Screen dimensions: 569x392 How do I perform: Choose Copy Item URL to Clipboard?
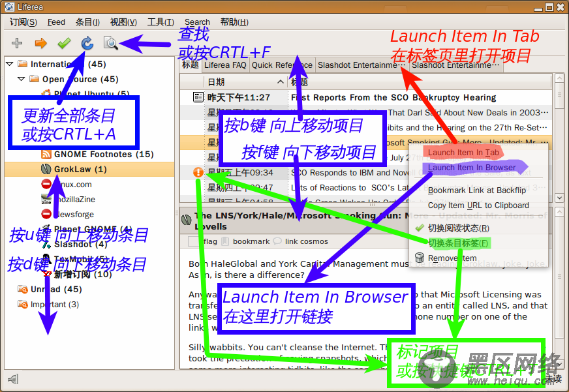[x=478, y=205]
